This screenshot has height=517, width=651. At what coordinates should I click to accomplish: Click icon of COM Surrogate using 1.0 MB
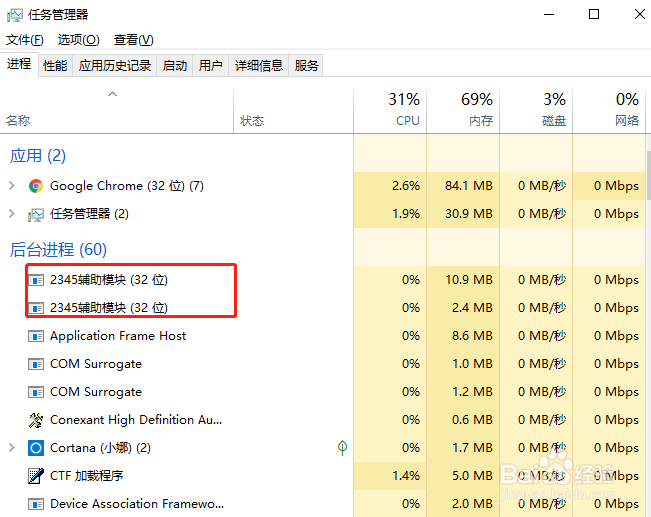36,364
